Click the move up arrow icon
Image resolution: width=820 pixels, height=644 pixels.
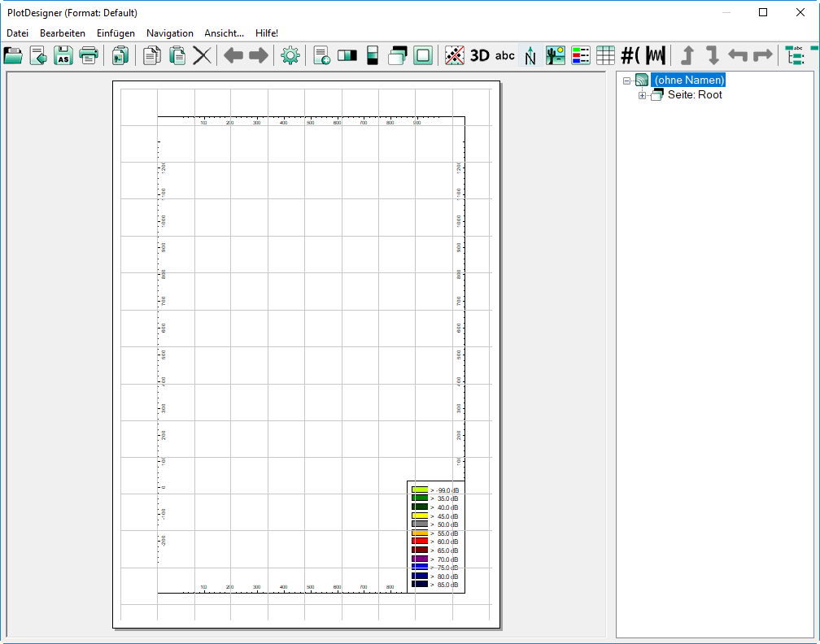pyautogui.click(x=687, y=55)
